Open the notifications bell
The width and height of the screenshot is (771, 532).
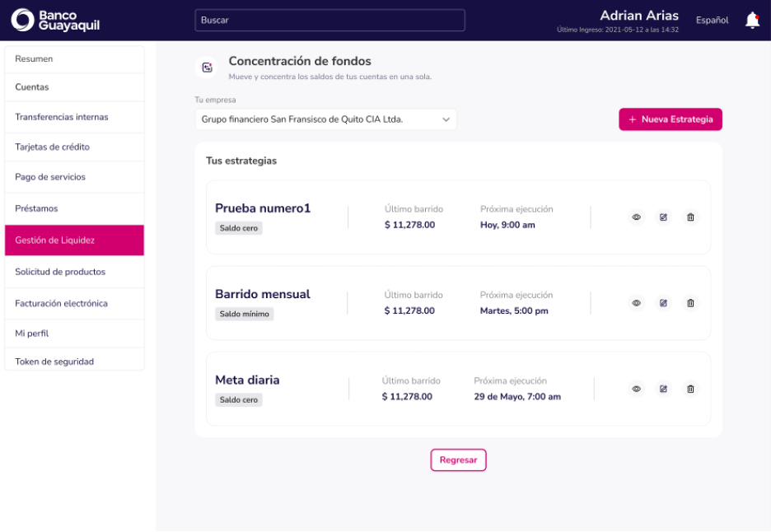[752, 21]
